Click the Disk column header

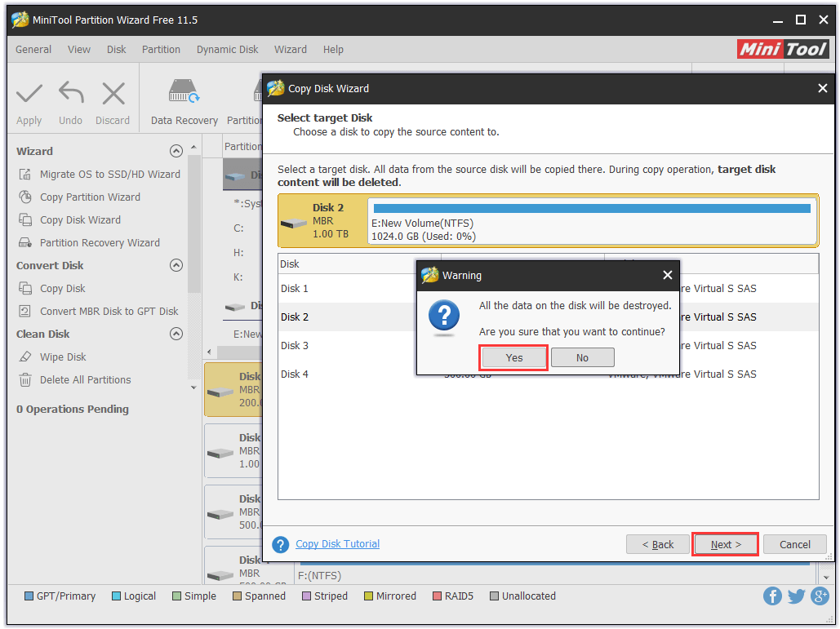click(x=359, y=264)
